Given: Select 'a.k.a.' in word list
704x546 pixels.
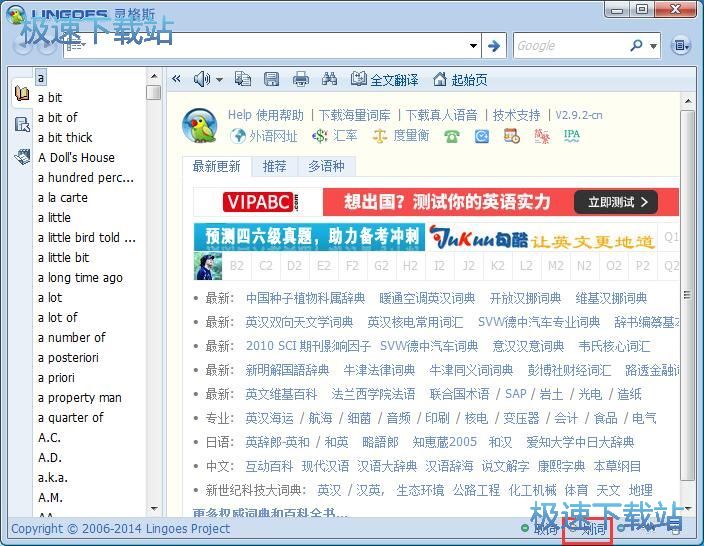Looking at the screenshot, I should click(53, 478).
